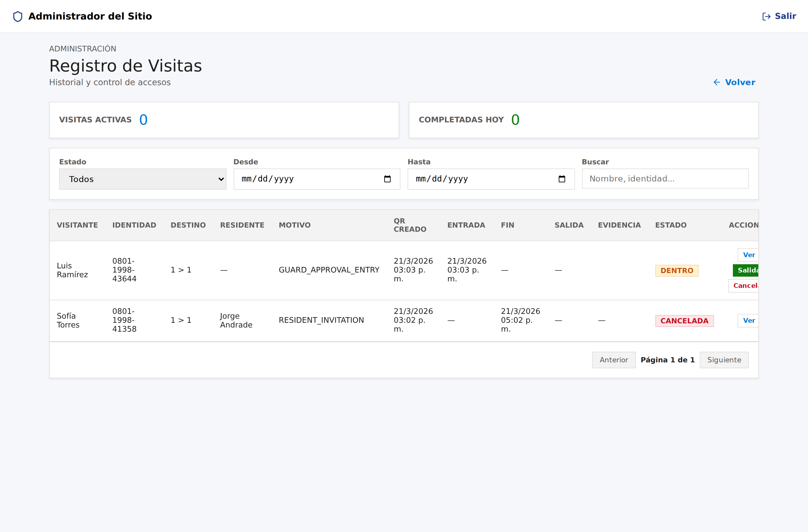Click the visitor name Sofía Torres
The width and height of the screenshot is (808, 532).
[x=68, y=321]
